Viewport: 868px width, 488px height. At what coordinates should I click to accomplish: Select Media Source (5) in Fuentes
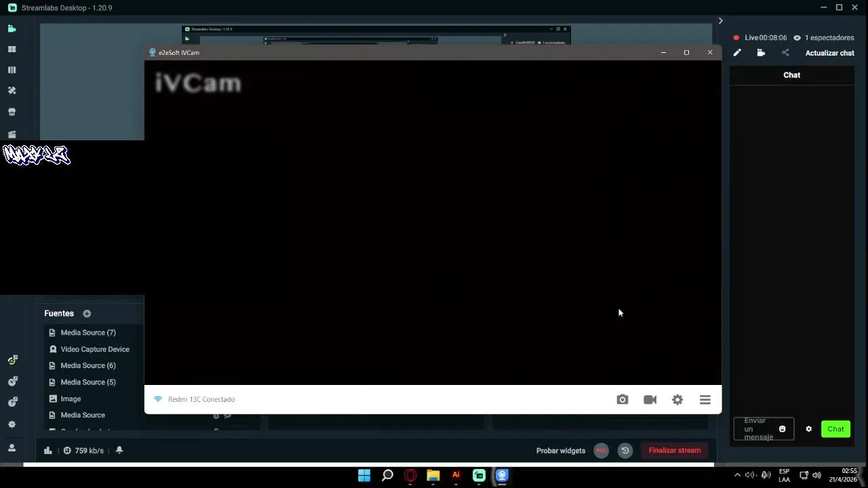click(x=88, y=382)
